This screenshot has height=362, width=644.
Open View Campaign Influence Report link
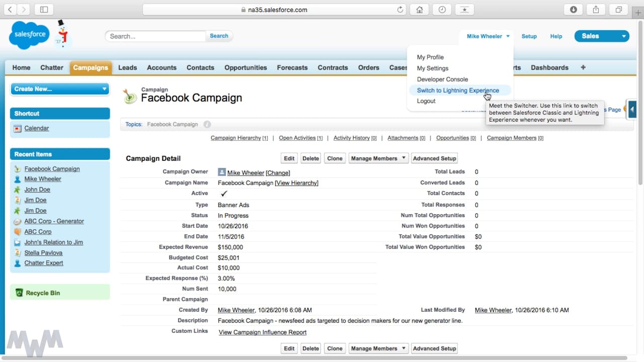click(x=263, y=332)
